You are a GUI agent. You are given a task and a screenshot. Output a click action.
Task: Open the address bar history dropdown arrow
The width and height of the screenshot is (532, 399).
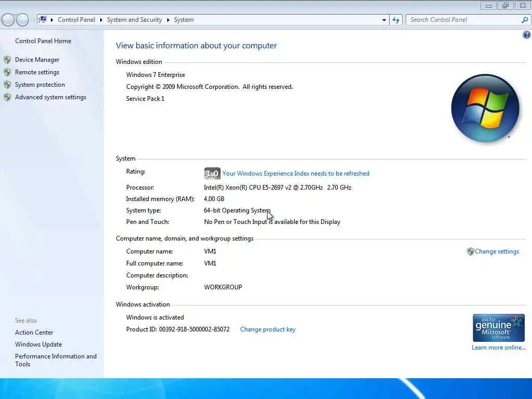(384, 20)
